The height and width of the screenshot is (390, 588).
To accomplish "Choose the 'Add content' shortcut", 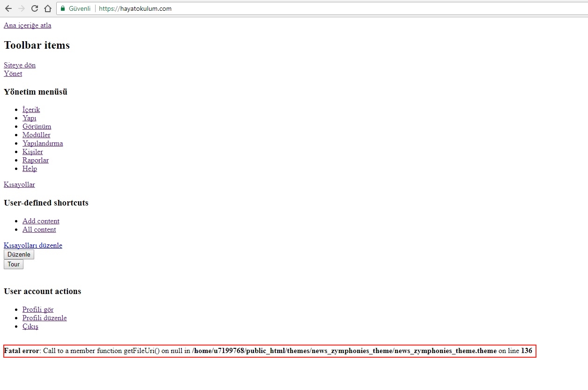I will point(41,221).
